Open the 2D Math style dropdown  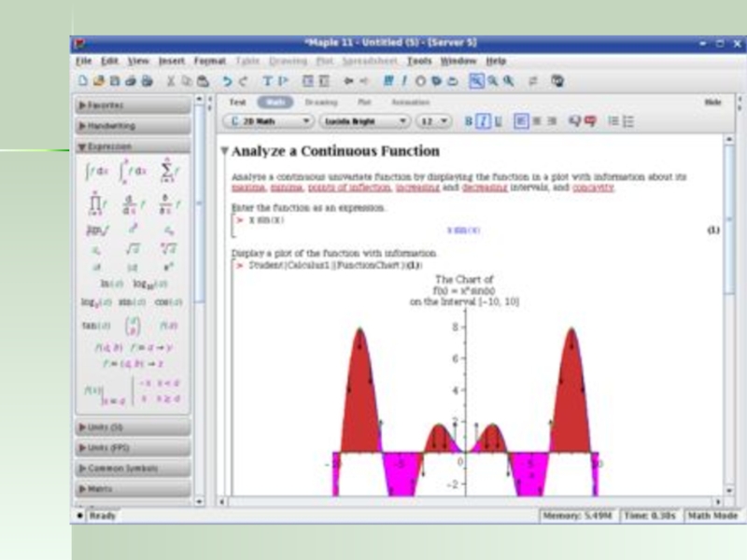[269, 121]
